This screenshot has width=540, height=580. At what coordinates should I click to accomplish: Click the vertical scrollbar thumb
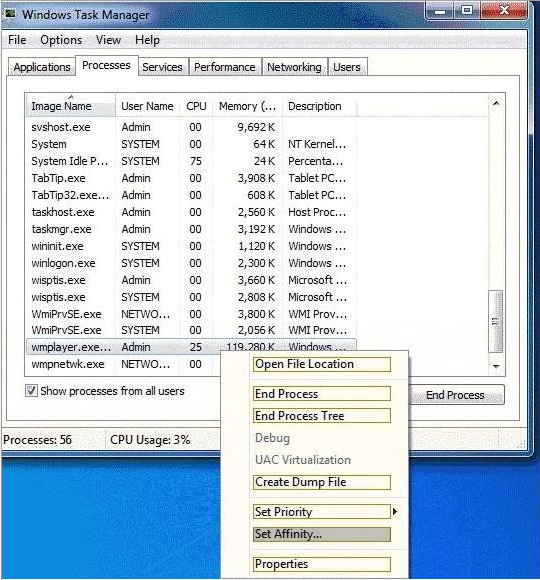point(496,321)
